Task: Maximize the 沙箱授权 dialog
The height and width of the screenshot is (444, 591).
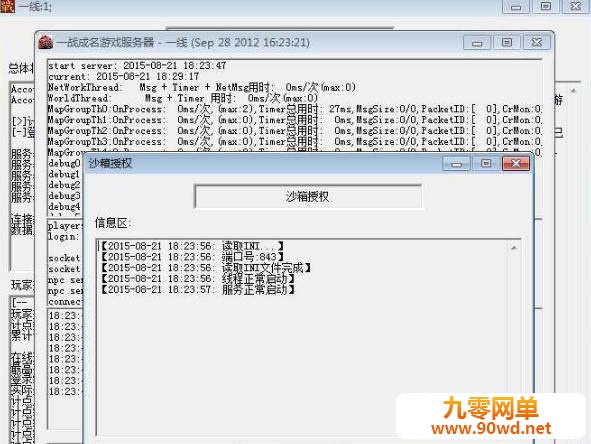Action: (x=486, y=164)
